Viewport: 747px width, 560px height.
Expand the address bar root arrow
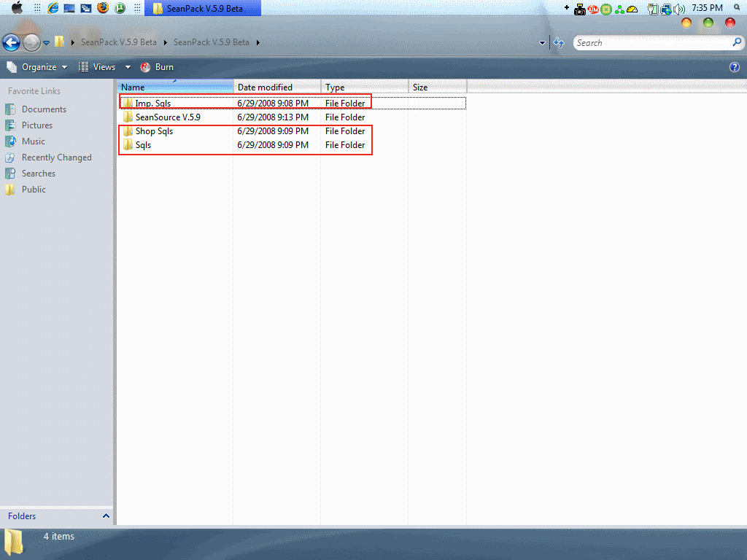(x=73, y=42)
